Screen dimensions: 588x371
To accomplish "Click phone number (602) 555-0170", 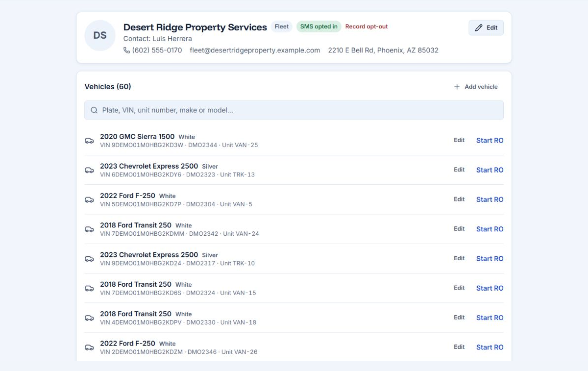I will [x=157, y=50].
